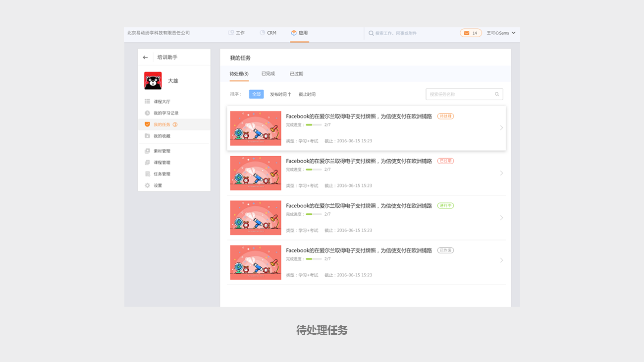This screenshot has height=362, width=644.
Task: Open the 待处理 tagged task via its right chevron
Action: (501, 128)
